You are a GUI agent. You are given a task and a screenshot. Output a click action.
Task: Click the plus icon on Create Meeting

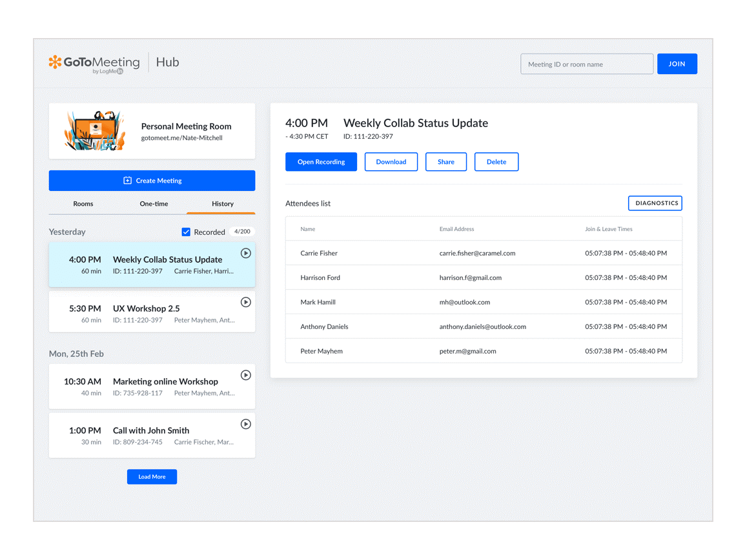point(127,180)
